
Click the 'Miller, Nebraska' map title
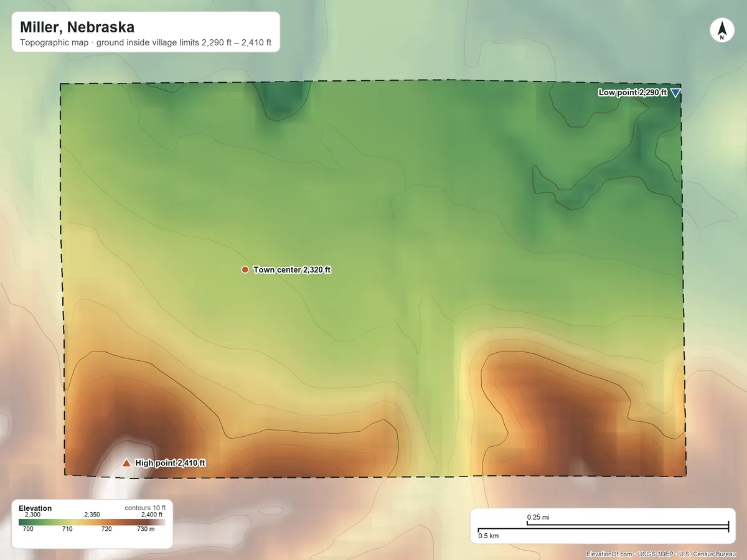(x=77, y=27)
